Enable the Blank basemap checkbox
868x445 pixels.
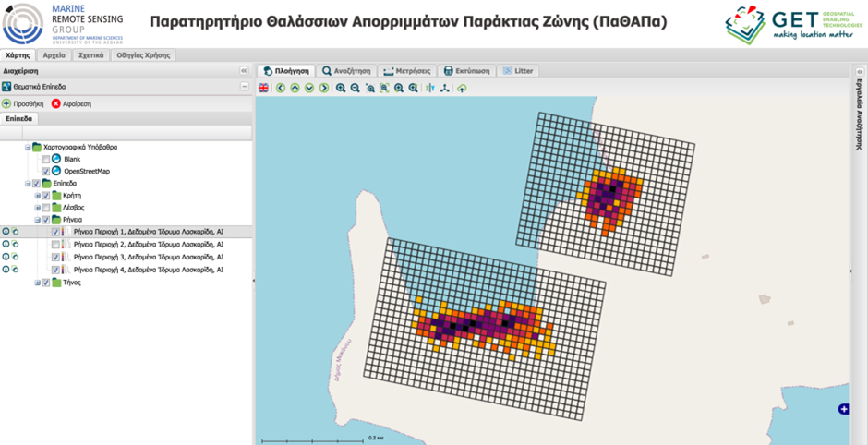pos(46,160)
